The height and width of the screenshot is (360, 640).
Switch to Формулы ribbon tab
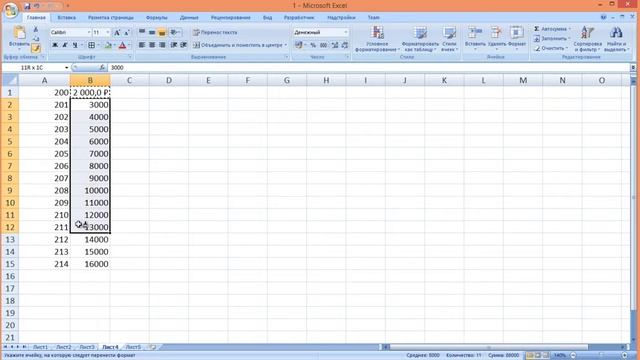[156, 18]
